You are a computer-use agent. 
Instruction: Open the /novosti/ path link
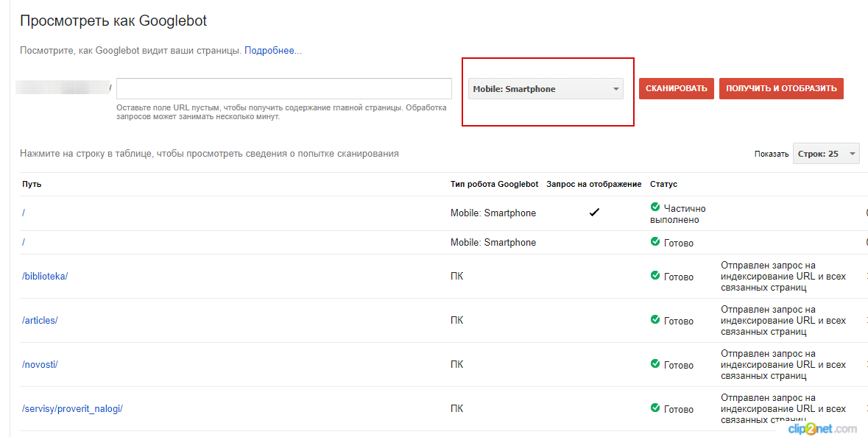click(40, 365)
